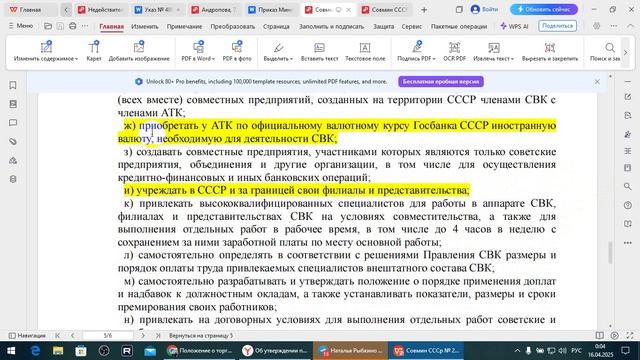Click the right sidebar help icon
Screen dimensions: 640x360
[628, 205]
